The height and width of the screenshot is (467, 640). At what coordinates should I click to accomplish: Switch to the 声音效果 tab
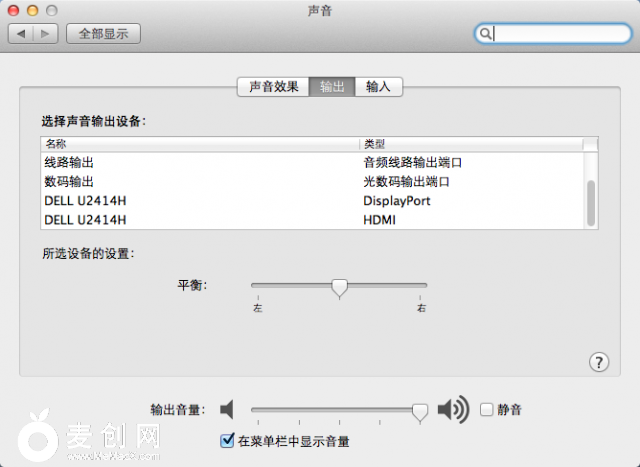point(273,87)
